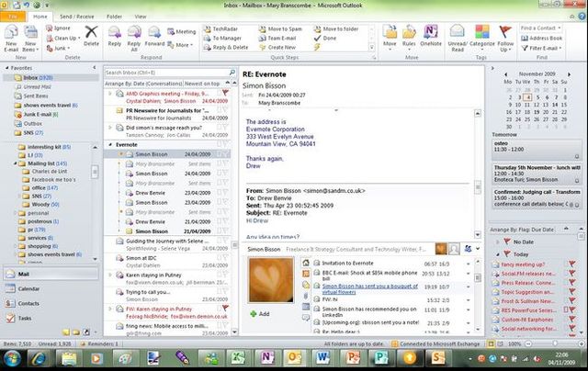The width and height of the screenshot is (588, 371).
Task: Toggle flag on FW: Karen staying in Putney
Action: [x=225, y=308]
